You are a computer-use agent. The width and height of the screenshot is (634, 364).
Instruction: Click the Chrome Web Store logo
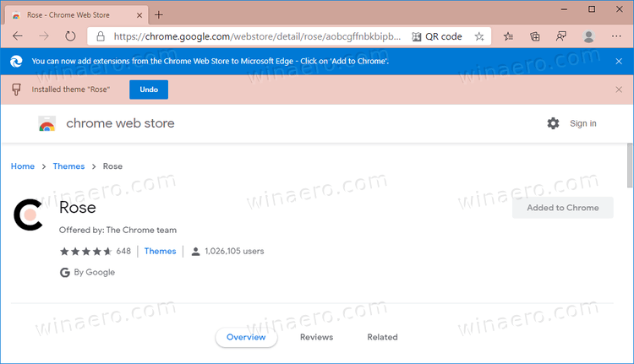(x=46, y=123)
